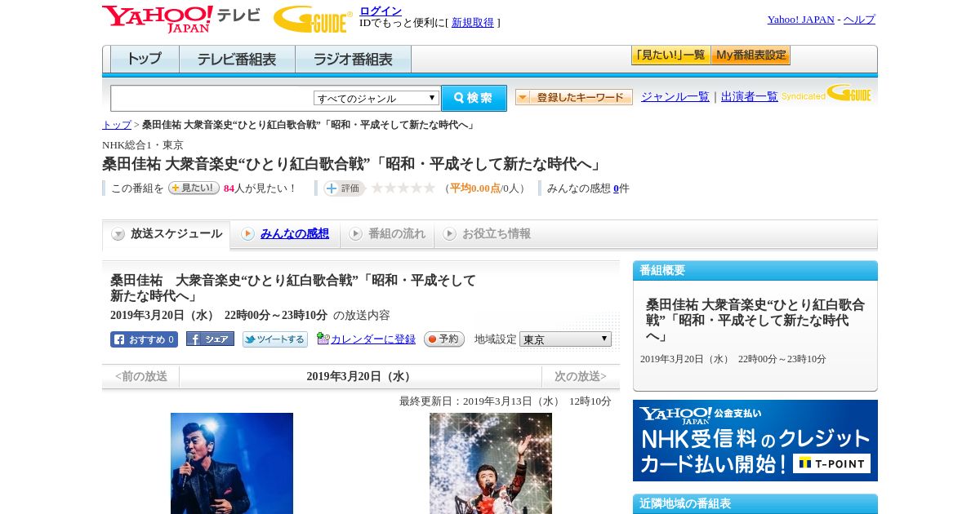This screenshot has width=980, height=514.
Task: Click the 番組概要 panel header
Action: click(x=755, y=271)
